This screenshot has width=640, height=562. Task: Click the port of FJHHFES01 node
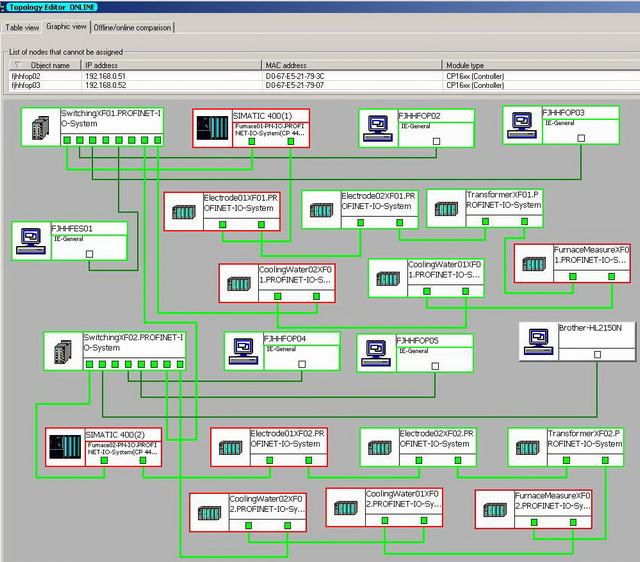coord(89,254)
